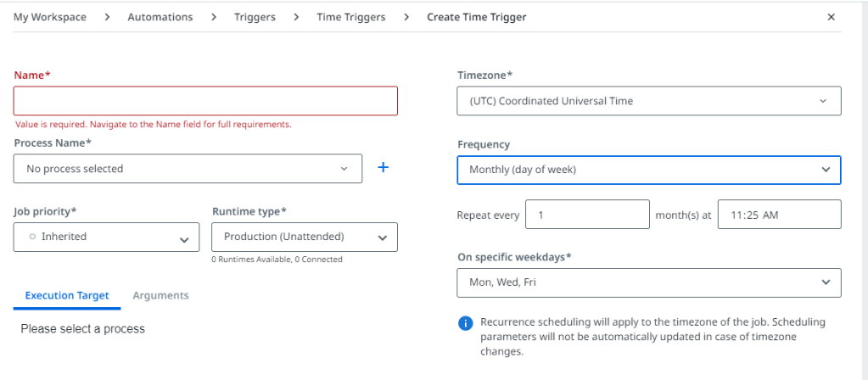
Task: Open the Frequency dropdown
Action: click(649, 170)
